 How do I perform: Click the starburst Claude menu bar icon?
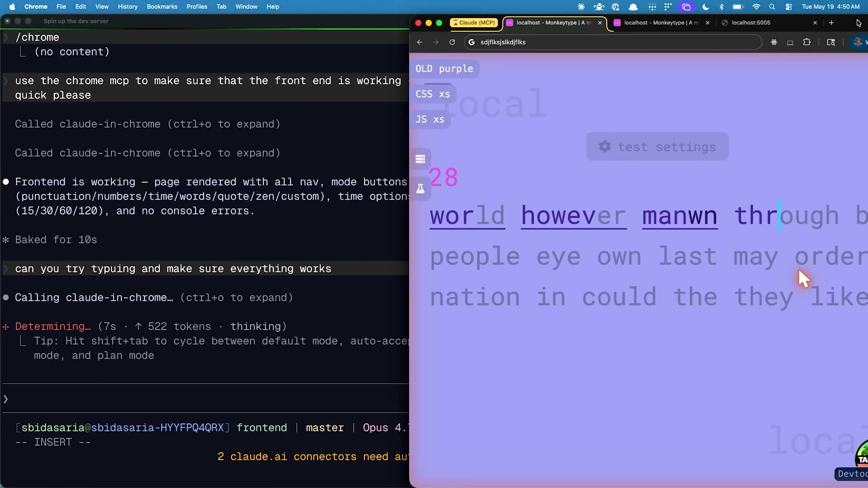click(x=581, y=7)
